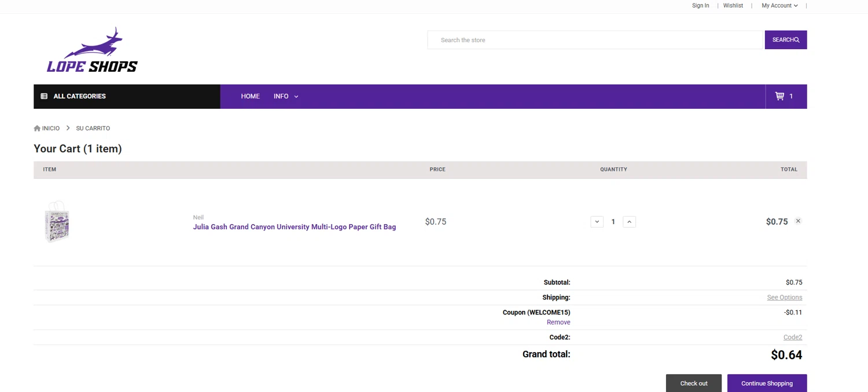Click the SU CARRITO breadcrumb
The height and width of the screenshot is (392, 868).
click(93, 129)
